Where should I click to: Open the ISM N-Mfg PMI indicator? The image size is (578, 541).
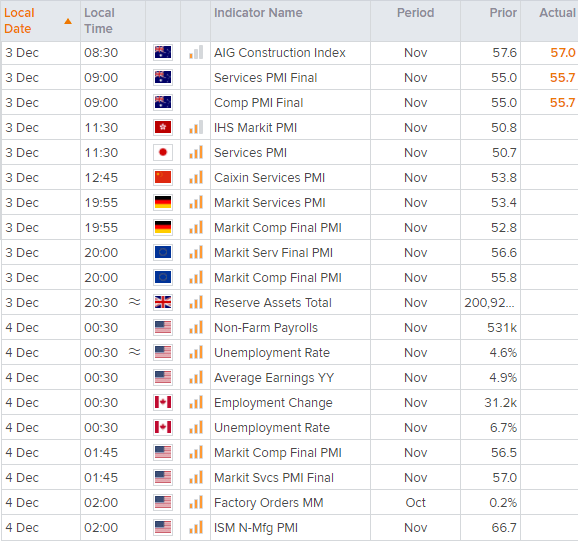pos(256,527)
